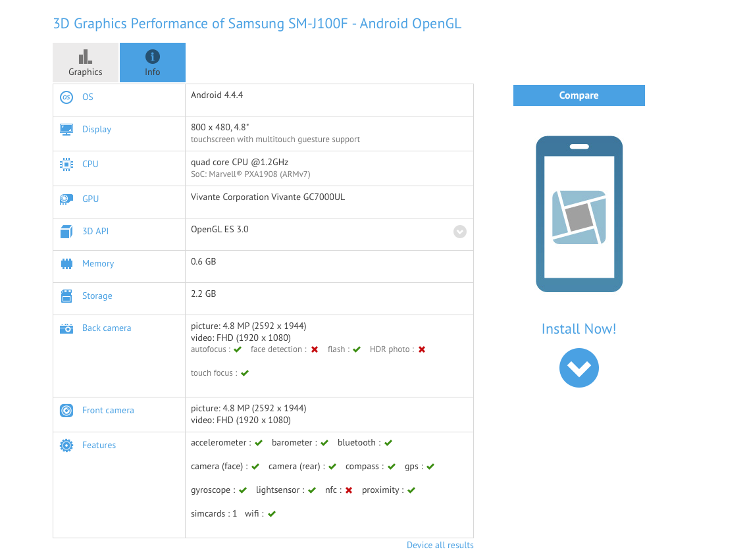The width and height of the screenshot is (747, 560).
Task: Click the compass green checkmark
Action: (x=392, y=467)
